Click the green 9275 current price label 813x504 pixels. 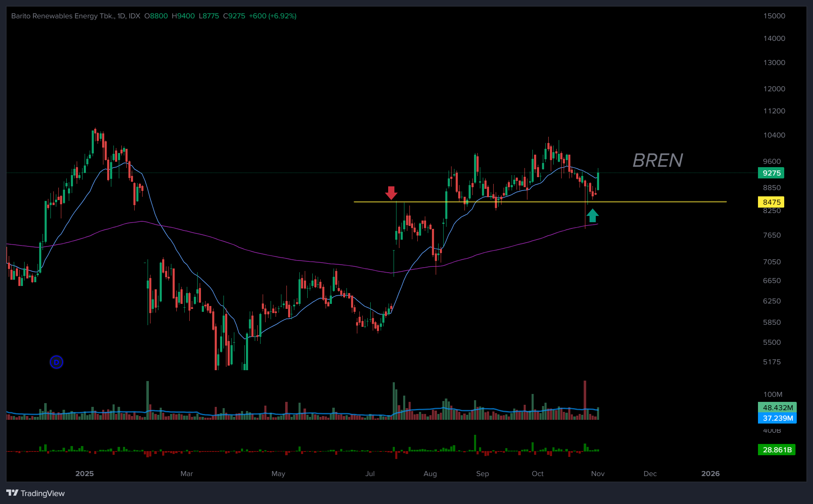[771, 173]
